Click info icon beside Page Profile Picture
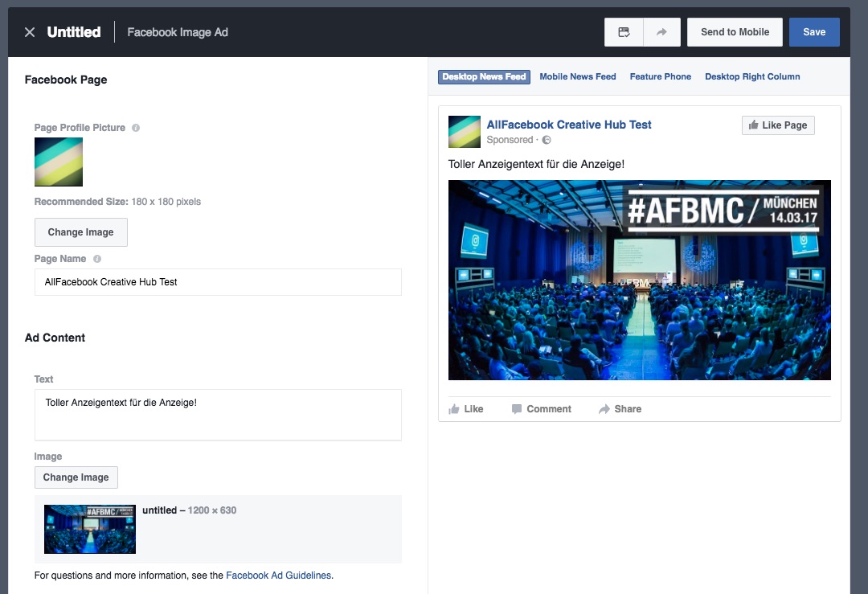 pyautogui.click(x=136, y=128)
